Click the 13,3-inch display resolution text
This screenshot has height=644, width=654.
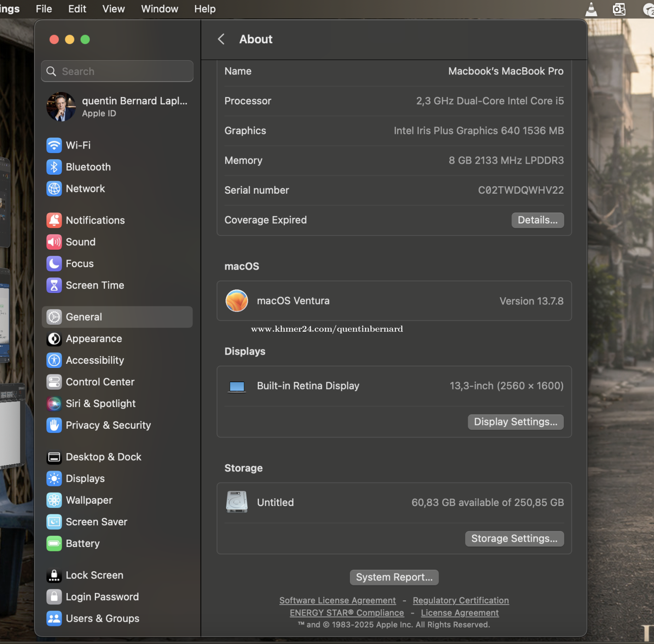pos(507,386)
